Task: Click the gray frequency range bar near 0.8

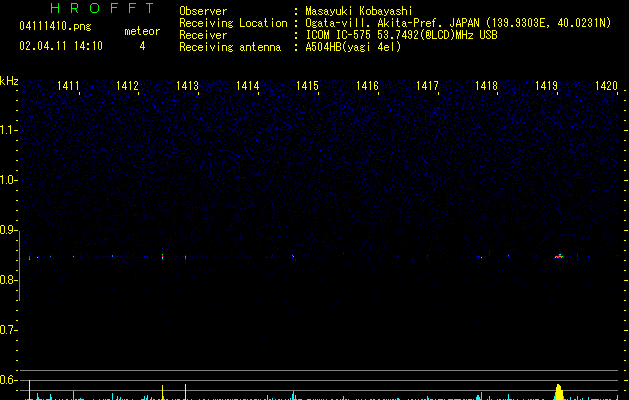Action: pos(20,266)
